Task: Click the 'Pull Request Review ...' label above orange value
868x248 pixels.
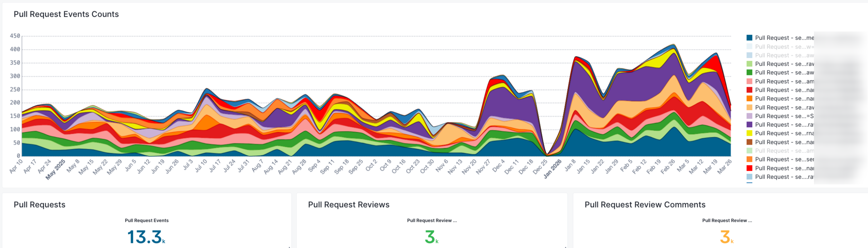Action: coord(727,220)
